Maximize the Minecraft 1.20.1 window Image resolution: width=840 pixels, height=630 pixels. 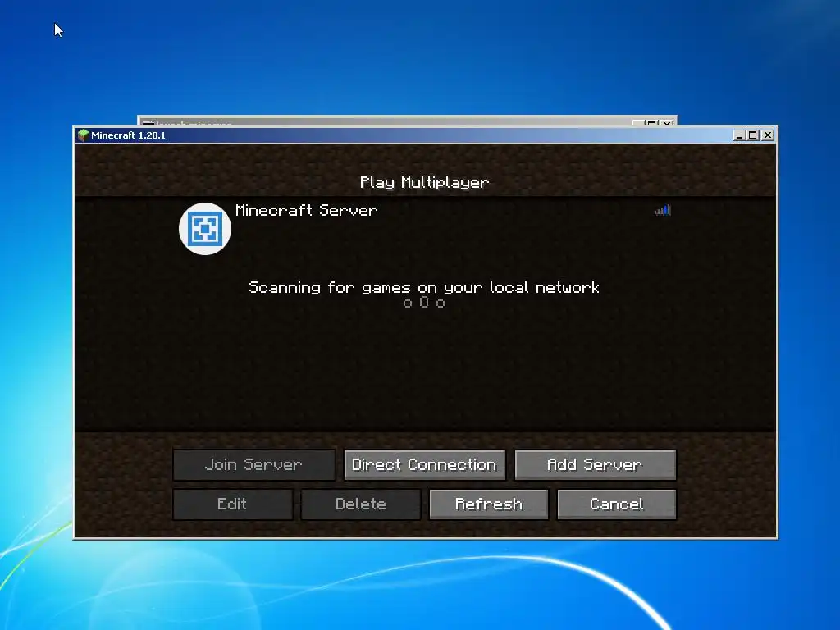(753, 135)
